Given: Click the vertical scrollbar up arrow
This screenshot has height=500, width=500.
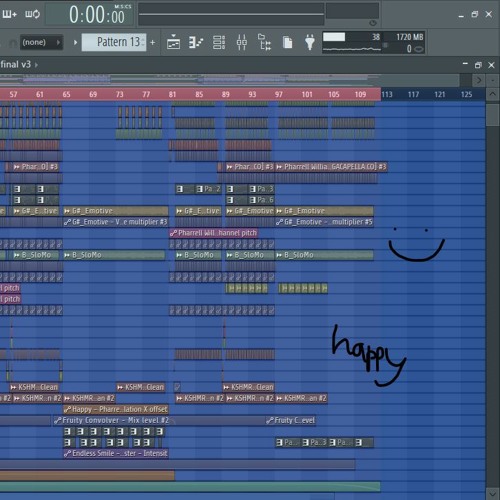Looking at the screenshot, I should tap(492, 94).
